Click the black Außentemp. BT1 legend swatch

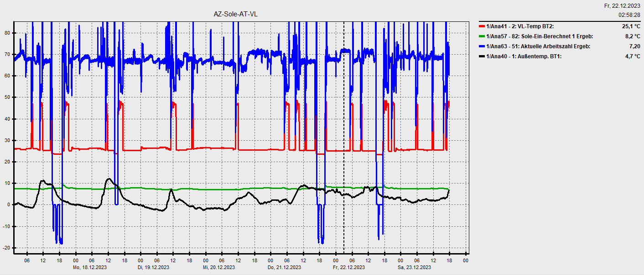482,56
